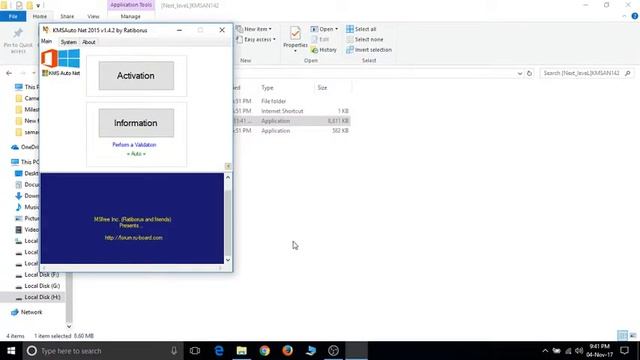Sort by the Type column header
Image resolution: width=640 pixels, height=360 pixels.
[267, 88]
